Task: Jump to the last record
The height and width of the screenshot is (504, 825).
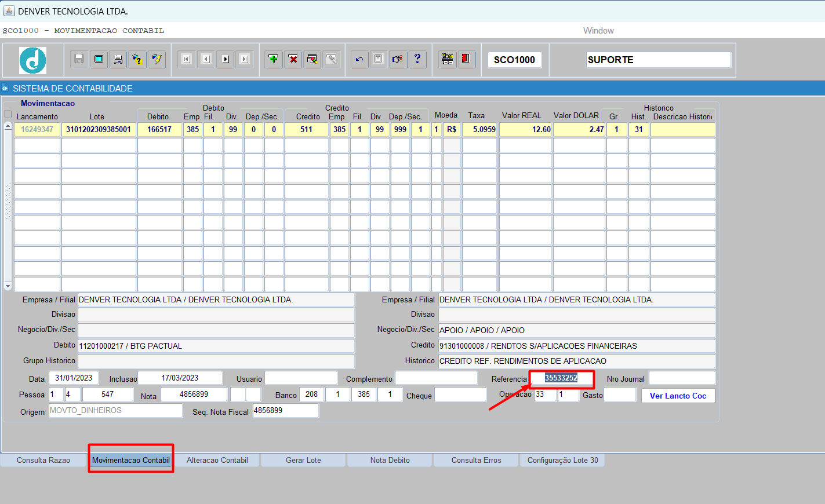Action: (245, 59)
